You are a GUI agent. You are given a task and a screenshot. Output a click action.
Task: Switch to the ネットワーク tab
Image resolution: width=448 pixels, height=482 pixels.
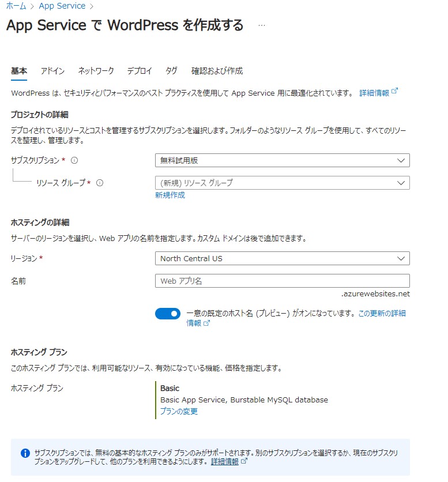coord(96,71)
